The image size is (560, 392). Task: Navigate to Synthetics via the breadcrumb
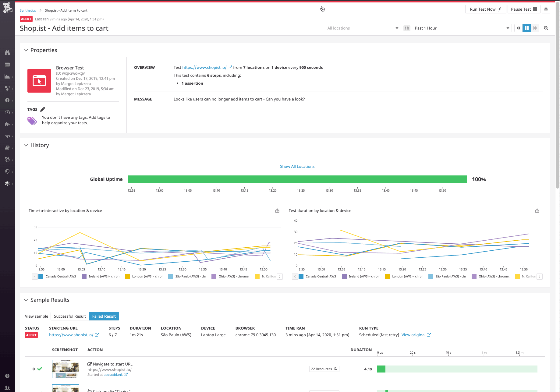28,10
